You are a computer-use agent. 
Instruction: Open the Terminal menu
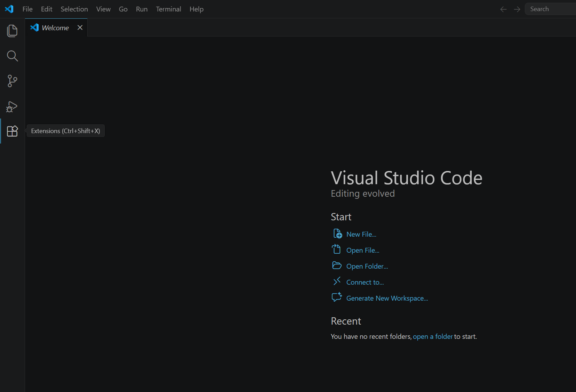pyautogui.click(x=168, y=9)
